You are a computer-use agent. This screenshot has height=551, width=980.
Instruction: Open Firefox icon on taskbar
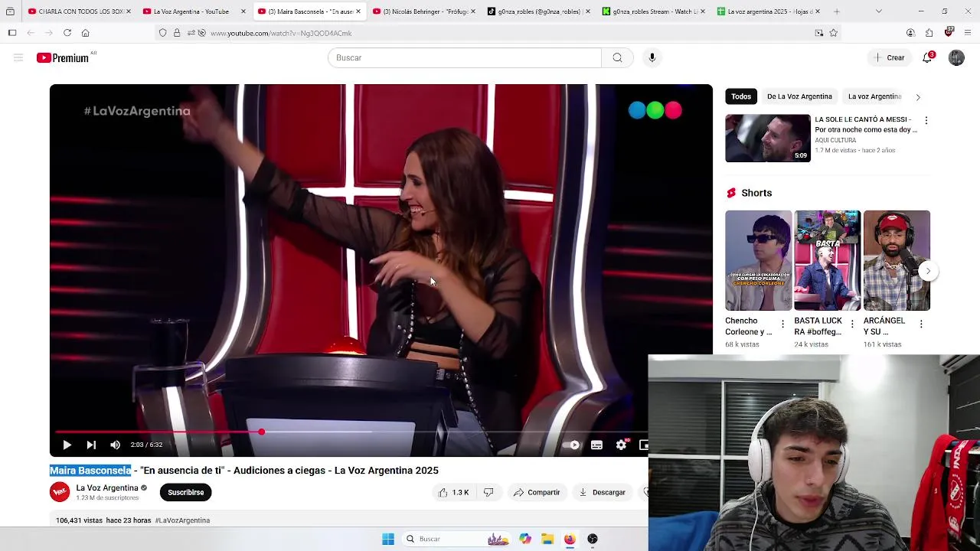click(570, 539)
